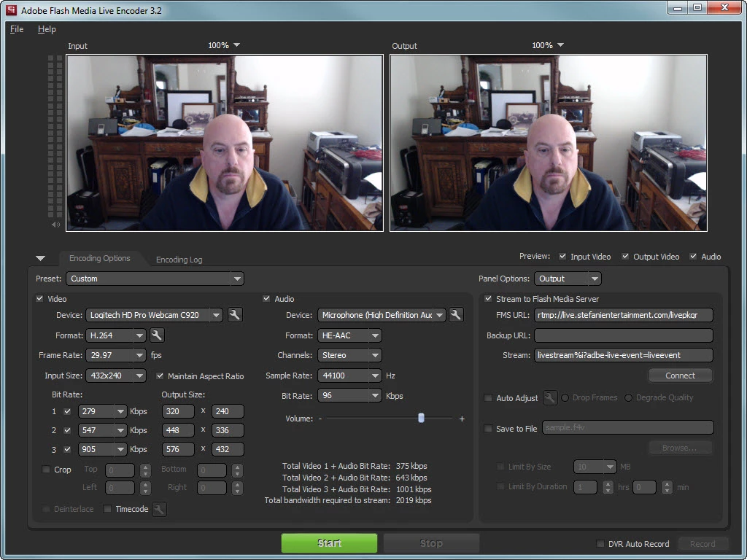Click the green Start button
Viewport: 747px width, 560px height.
pos(329,543)
